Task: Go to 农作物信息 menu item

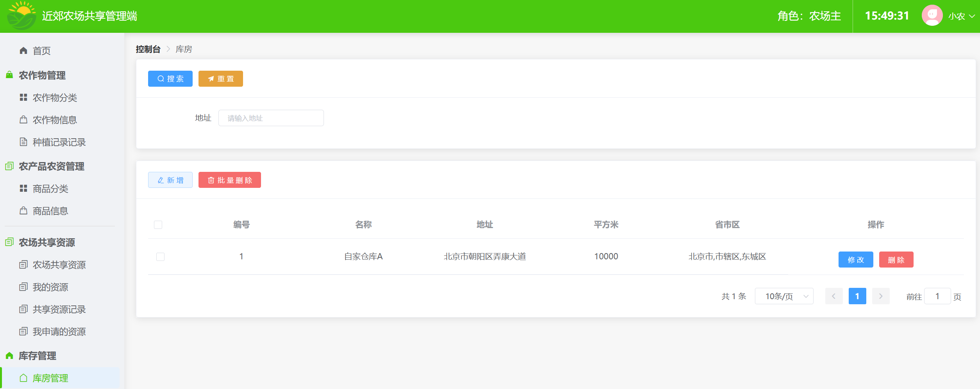Action: point(55,120)
